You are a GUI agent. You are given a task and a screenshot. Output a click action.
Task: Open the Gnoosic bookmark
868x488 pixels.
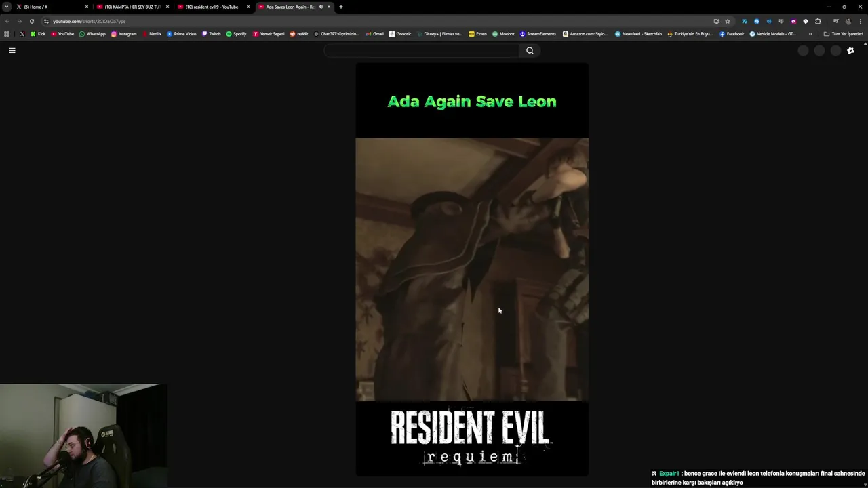click(x=400, y=33)
